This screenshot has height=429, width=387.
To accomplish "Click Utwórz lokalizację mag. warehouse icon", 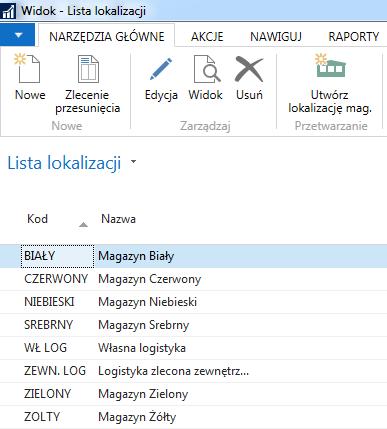I will [x=330, y=66].
